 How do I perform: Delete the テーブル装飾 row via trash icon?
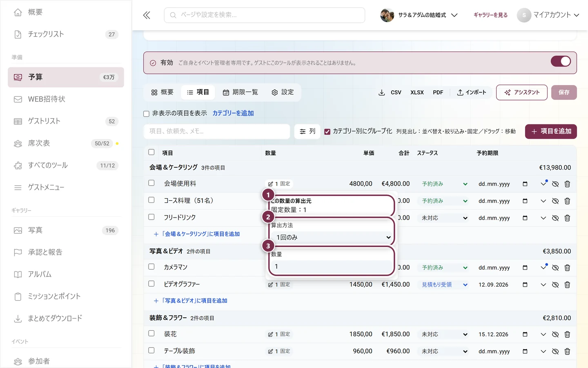click(x=567, y=351)
